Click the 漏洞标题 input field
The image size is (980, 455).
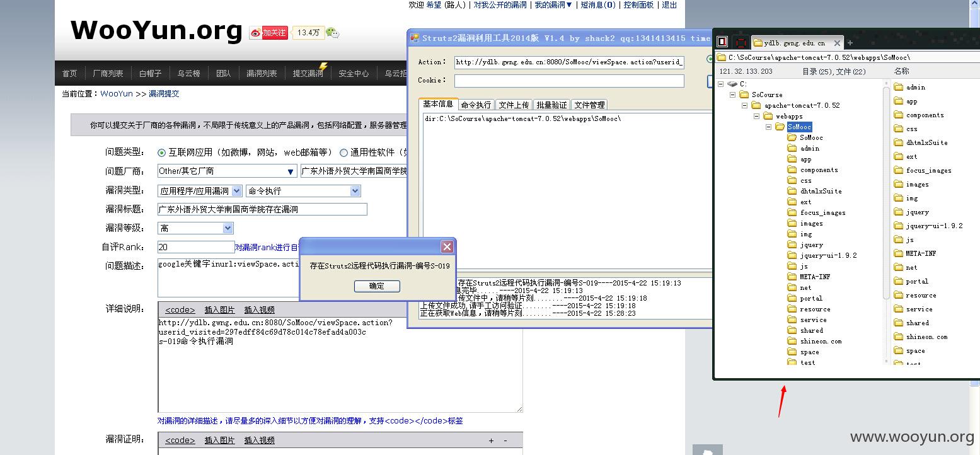click(x=262, y=209)
